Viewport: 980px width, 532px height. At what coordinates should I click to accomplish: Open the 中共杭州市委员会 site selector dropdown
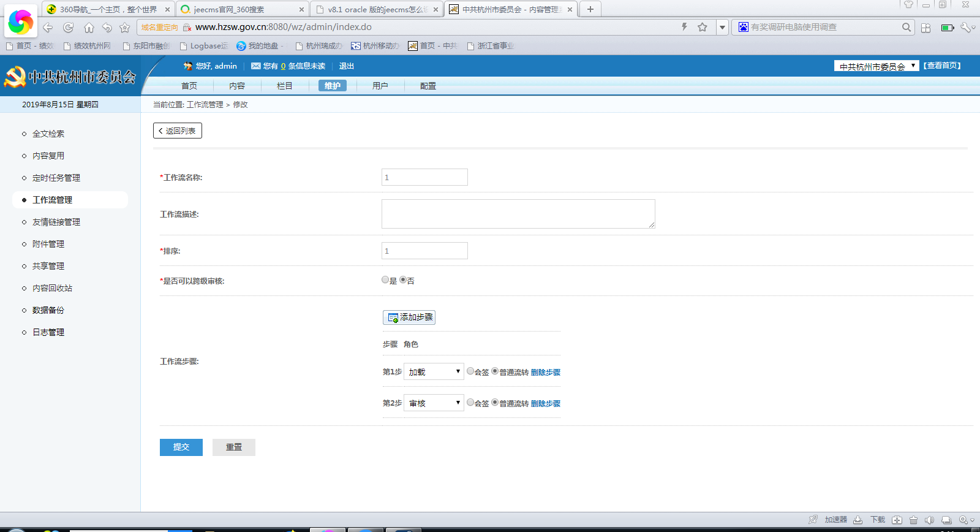tap(876, 66)
